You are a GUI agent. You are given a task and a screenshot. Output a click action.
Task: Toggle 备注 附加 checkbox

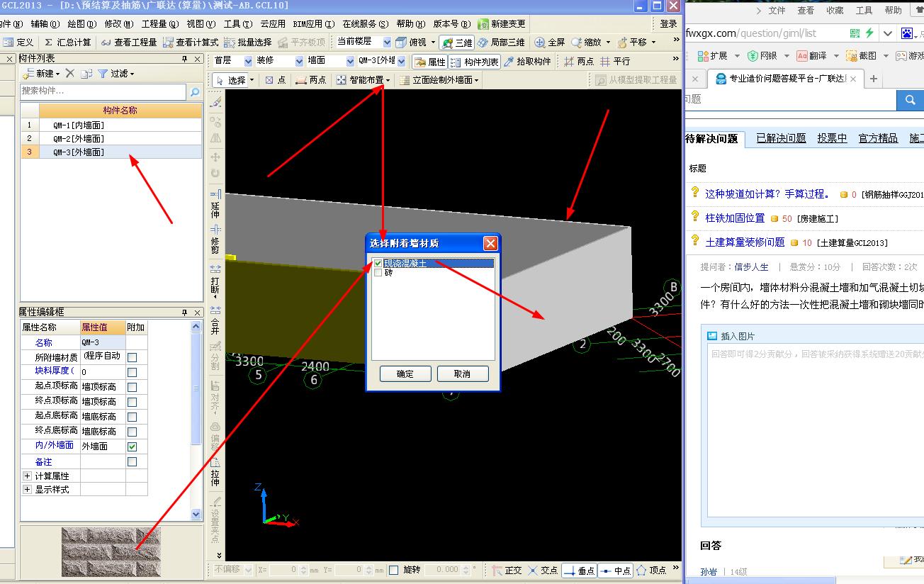click(132, 461)
